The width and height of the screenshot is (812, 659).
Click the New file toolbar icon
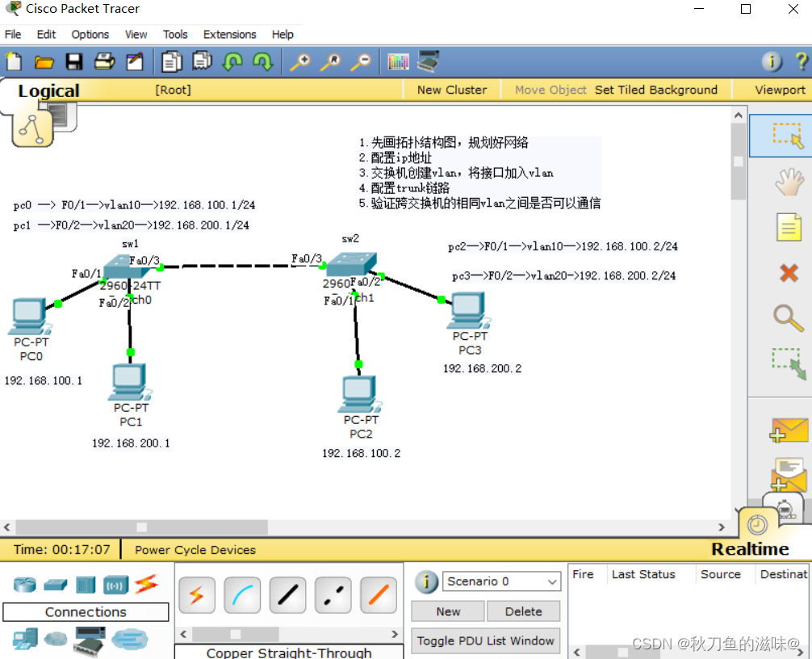click(x=14, y=61)
